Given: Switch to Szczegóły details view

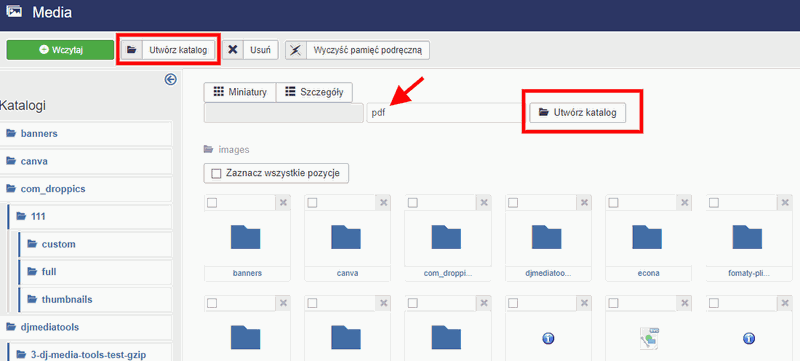Looking at the screenshot, I should coord(314,92).
